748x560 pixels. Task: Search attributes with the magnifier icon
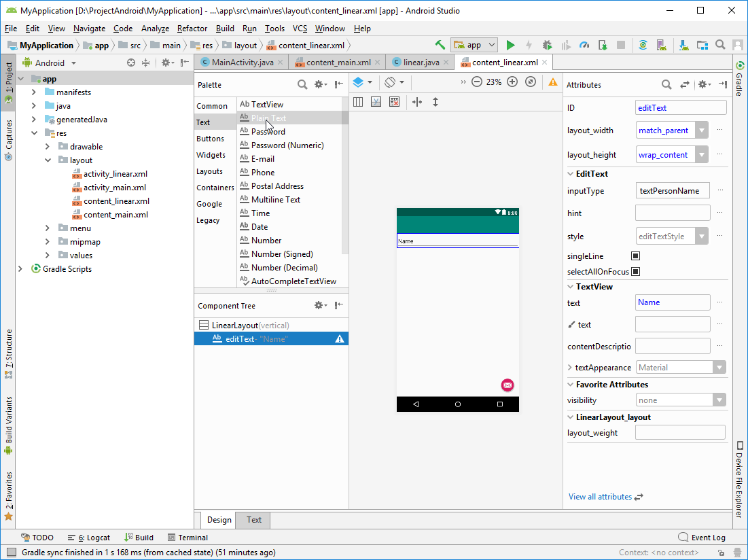[x=666, y=85]
